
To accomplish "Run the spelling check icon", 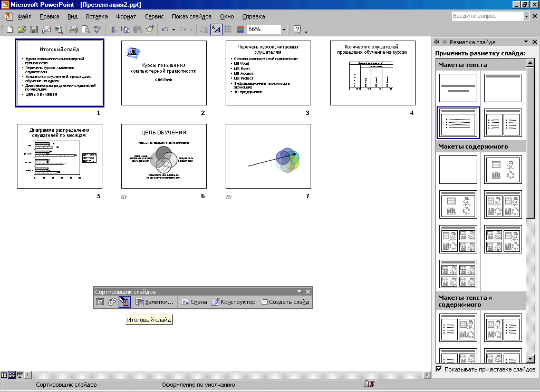I will pyautogui.click(x=98, y=30).
